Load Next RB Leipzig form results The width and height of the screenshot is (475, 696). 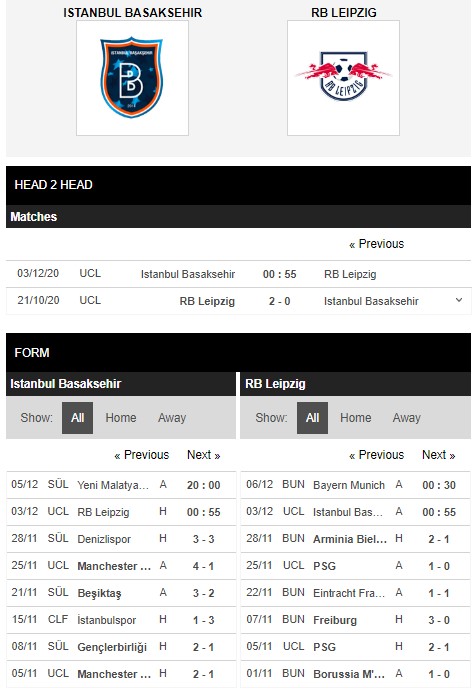pyautogui.click(x=439, y=455)
